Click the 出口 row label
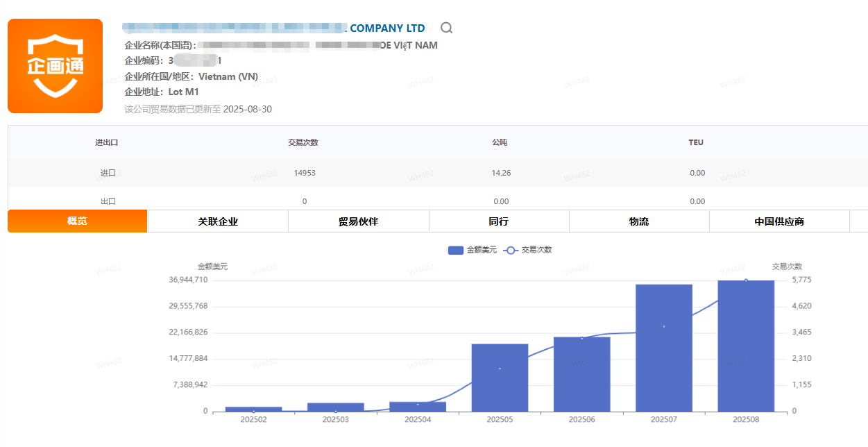The image size is (868, 447). 108,201
